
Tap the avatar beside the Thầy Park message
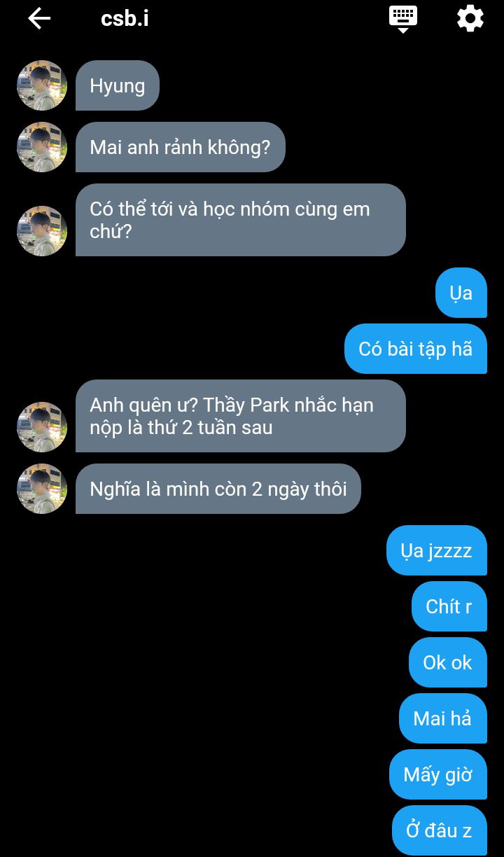point(42,427)
